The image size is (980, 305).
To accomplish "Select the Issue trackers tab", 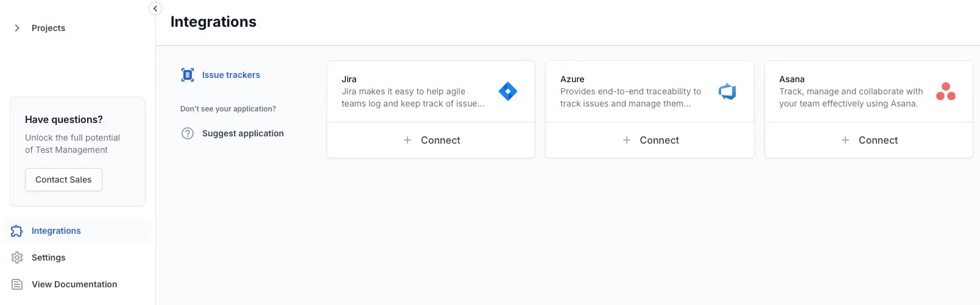I will pos(231,75).
